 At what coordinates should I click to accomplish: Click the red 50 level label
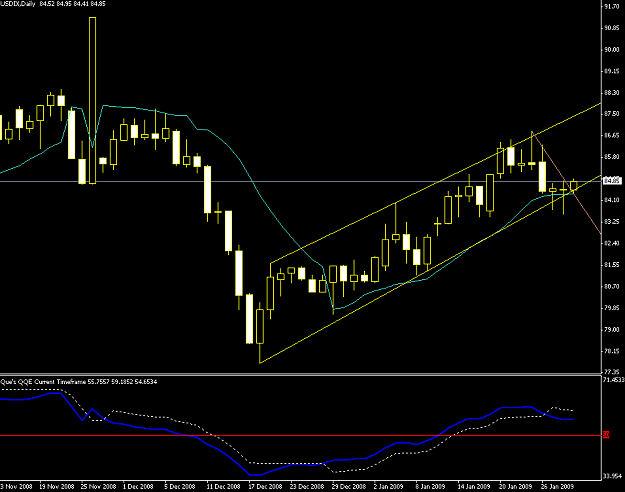coord(606,435)
